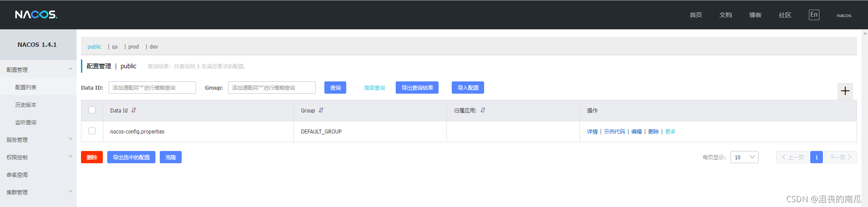Click the 下一页 next page button
This screenshot has width=868, height=207.
(x=841, y=157)
